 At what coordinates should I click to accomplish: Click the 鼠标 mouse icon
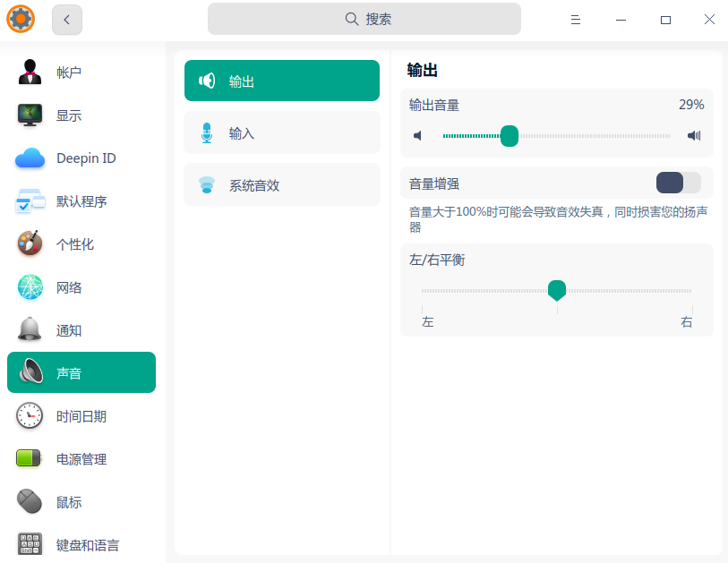(30, 501)
